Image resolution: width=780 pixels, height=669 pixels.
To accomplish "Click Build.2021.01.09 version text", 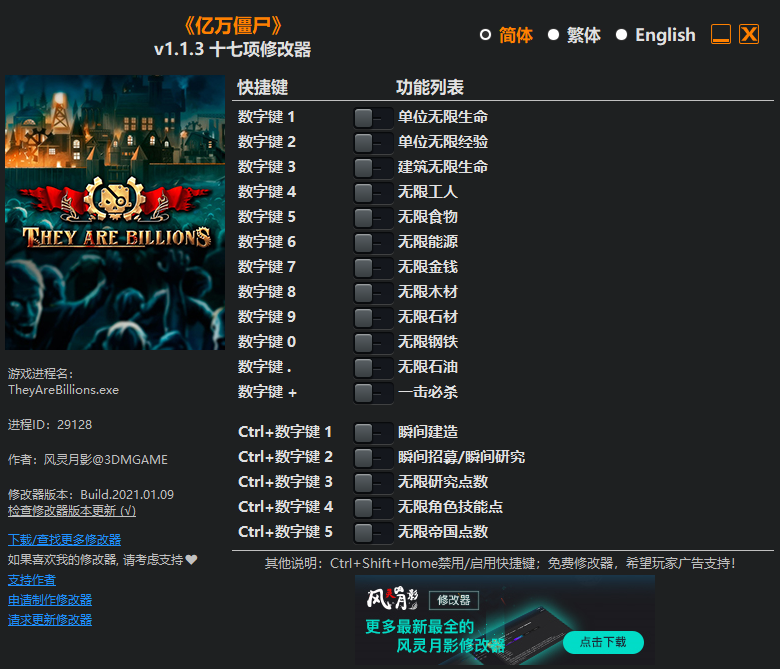I will tap(127, 495).
